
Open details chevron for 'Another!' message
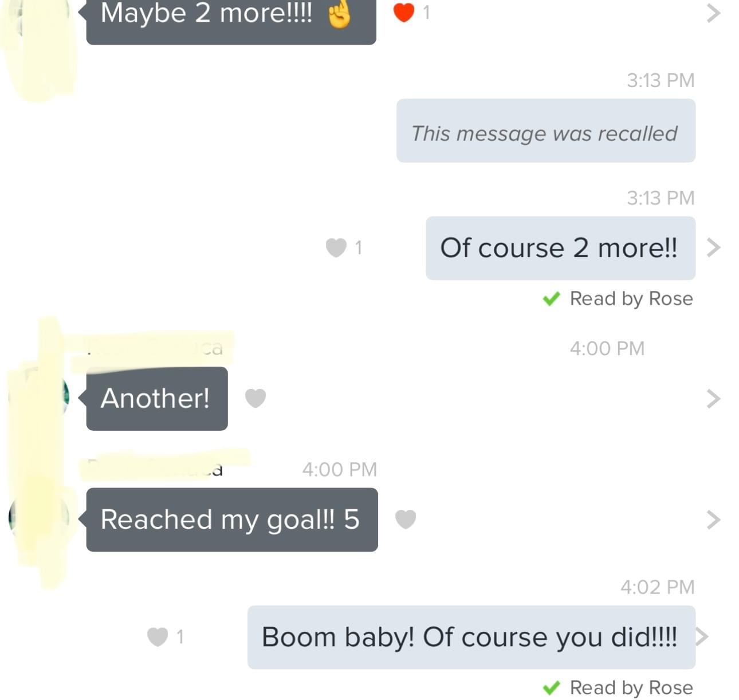(x=713, y=398)
